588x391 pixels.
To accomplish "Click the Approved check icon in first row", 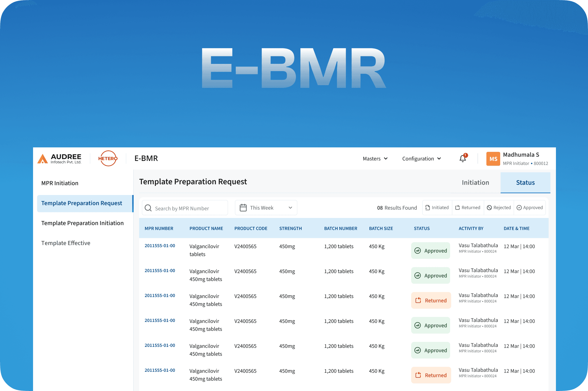I will click(418, 251).
